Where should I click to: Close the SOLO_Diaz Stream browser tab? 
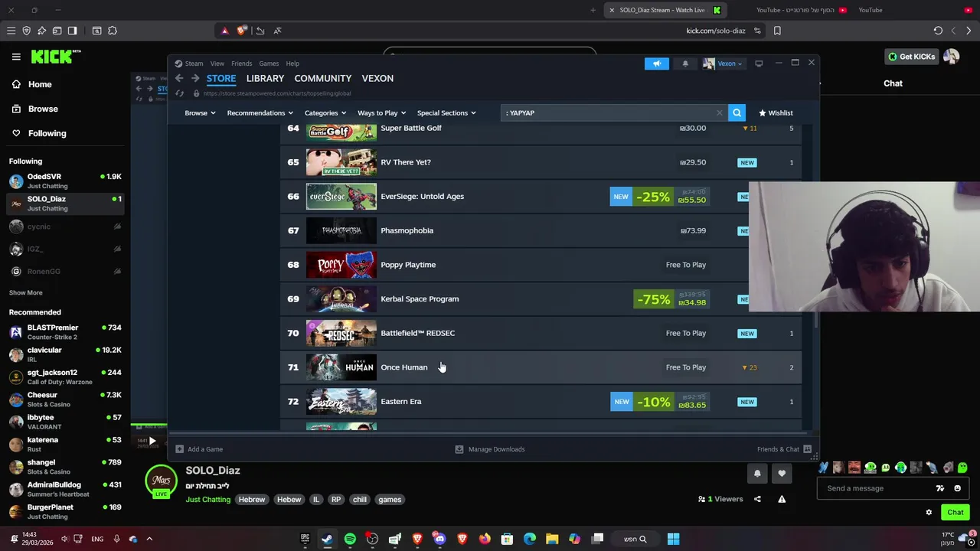[x=612, y=10]
